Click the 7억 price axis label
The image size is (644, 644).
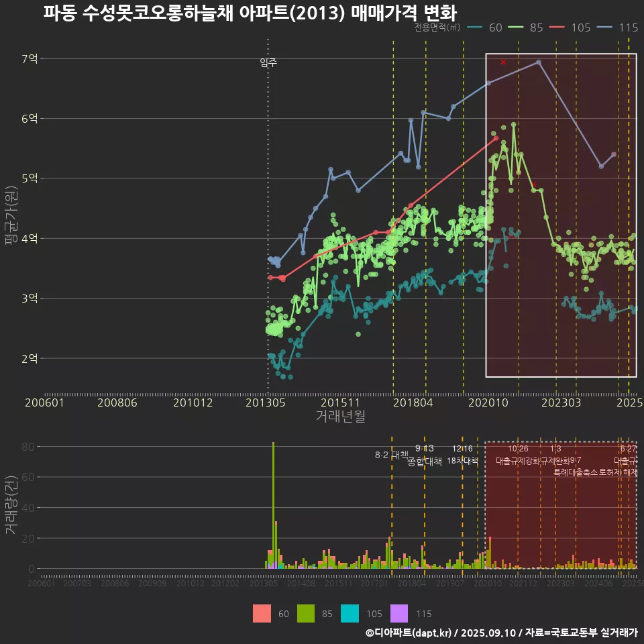pyautogui.click(x=30, y=59)
